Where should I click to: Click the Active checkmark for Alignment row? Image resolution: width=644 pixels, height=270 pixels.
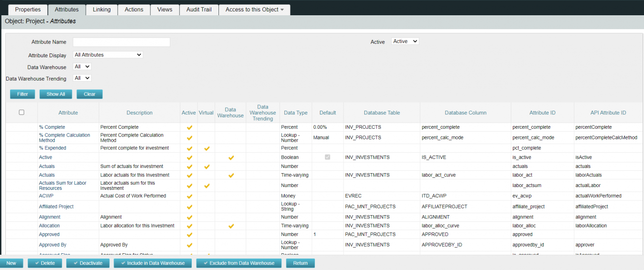189,218
